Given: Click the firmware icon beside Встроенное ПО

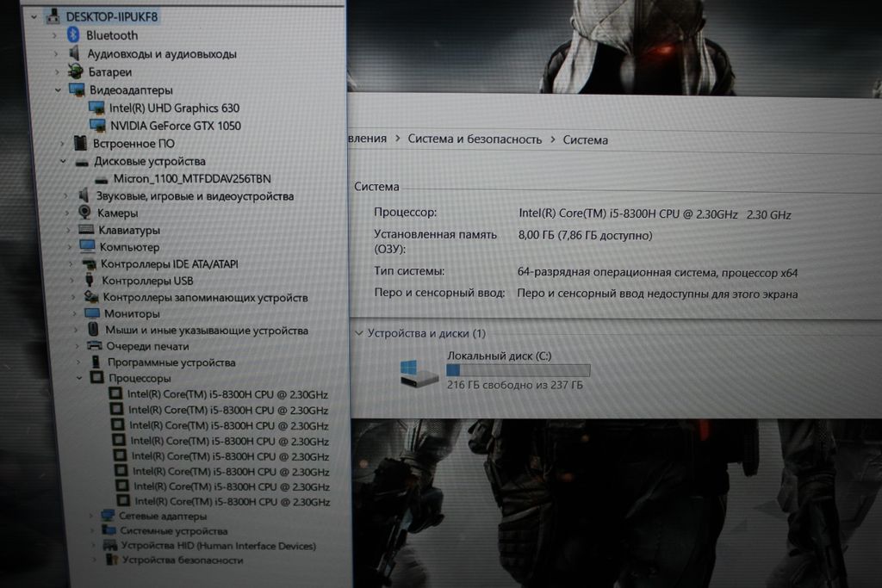Looking at the screenshot, I should (x=80, y=143).
